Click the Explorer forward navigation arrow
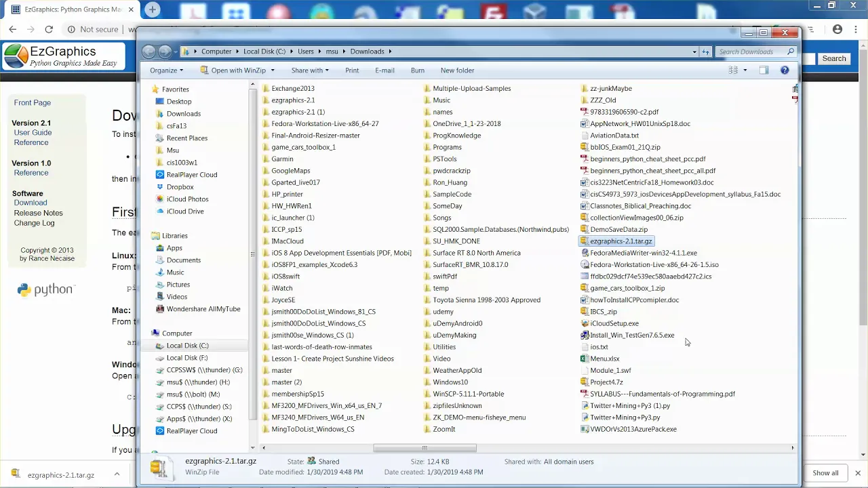 click(165, 52)
